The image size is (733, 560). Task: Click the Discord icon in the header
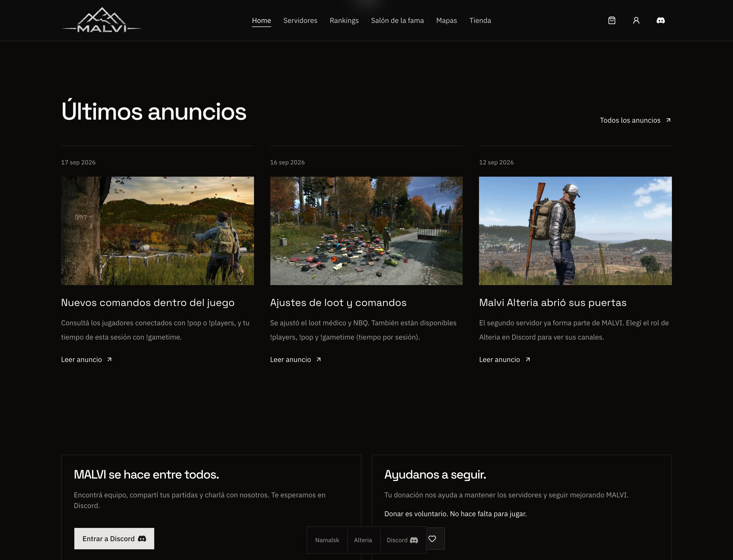click(660, 20)
